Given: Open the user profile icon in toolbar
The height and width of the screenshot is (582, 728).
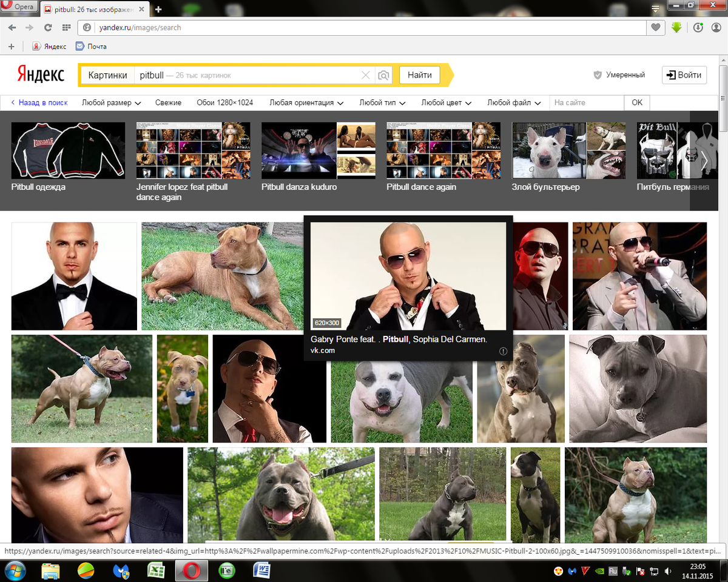Looking at the screenshot, I should [716, 27].
